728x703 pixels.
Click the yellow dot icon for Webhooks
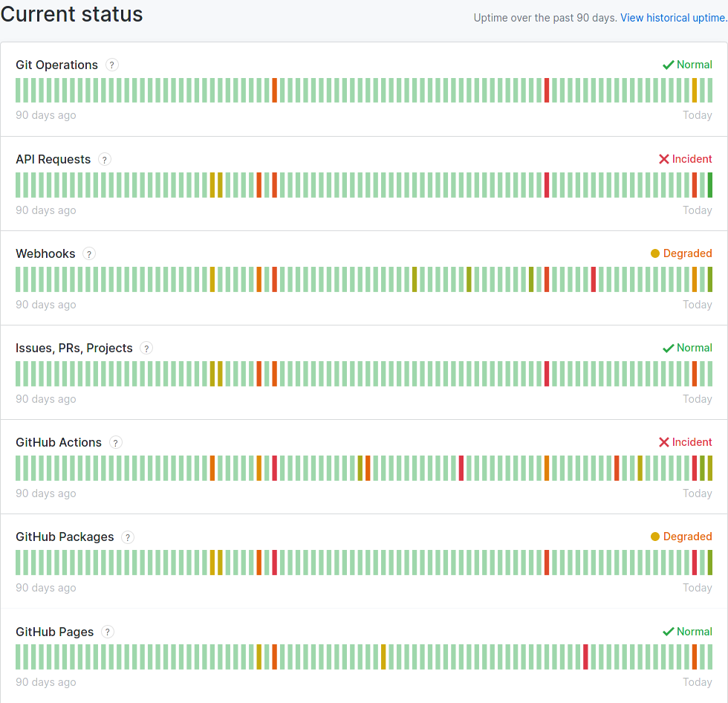(x=655, y=253)
